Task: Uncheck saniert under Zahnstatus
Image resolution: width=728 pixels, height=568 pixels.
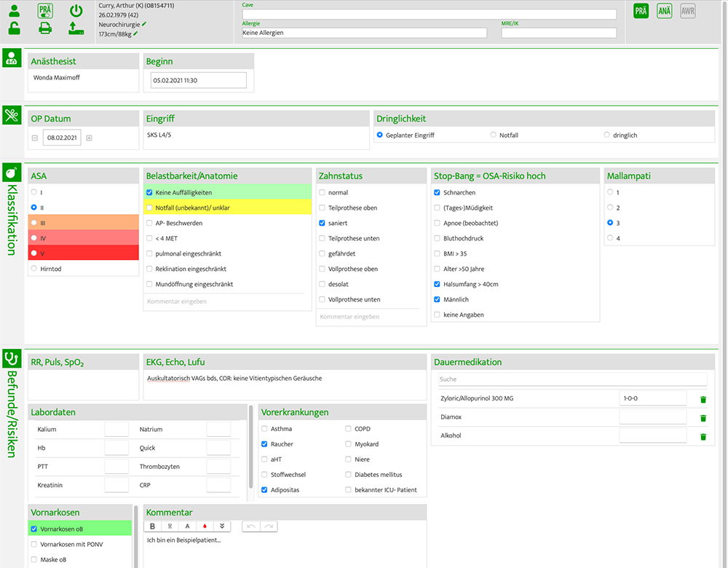Action: pyautogui.click(x=322, y=223)
